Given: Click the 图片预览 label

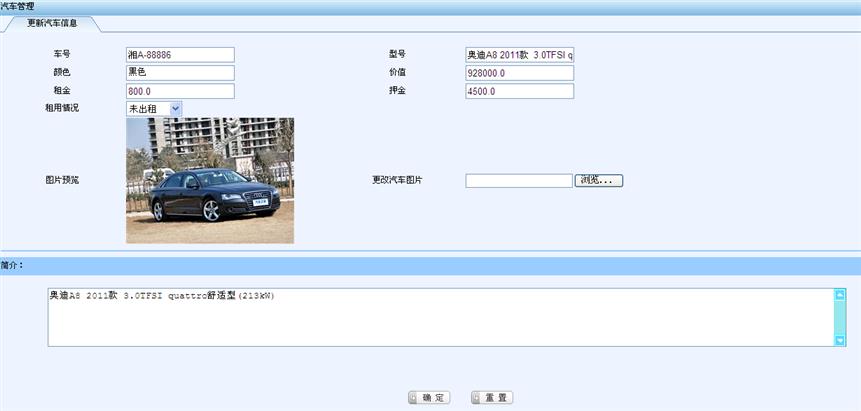Looking at the screenshot, I should pos(62,180).
